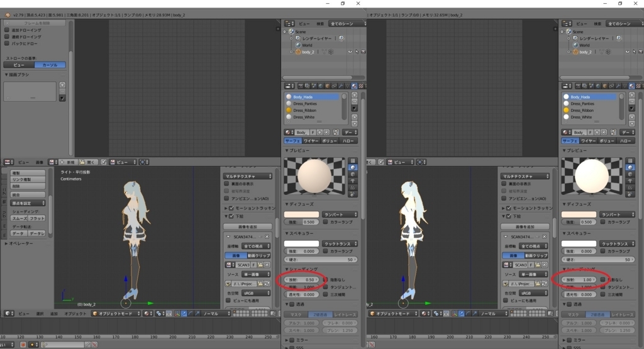Add material slot plus button, right window
The width and height of the screenshot is (644, 349).
point(631,95)
